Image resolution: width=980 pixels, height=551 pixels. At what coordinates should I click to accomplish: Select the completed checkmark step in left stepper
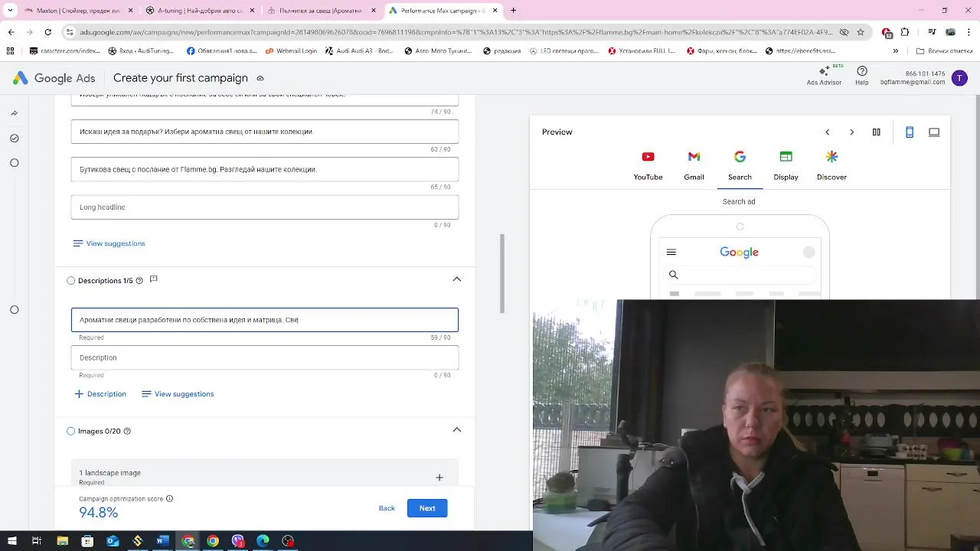click(x=14, y=139)
